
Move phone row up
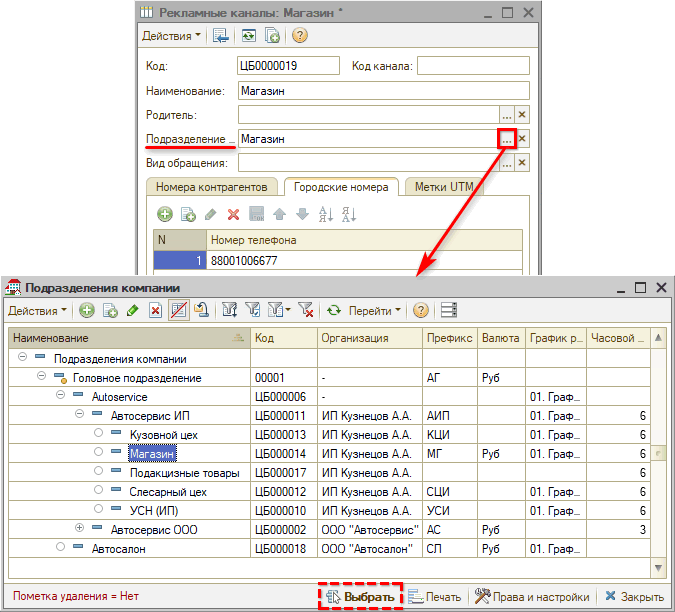coord(279,214)
